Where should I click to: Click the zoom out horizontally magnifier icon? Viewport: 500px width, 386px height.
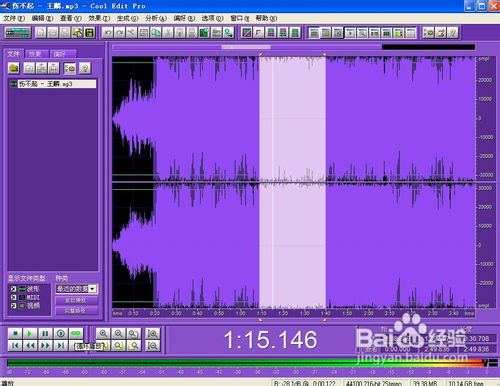pyautogui.click(x=118, y=333)
